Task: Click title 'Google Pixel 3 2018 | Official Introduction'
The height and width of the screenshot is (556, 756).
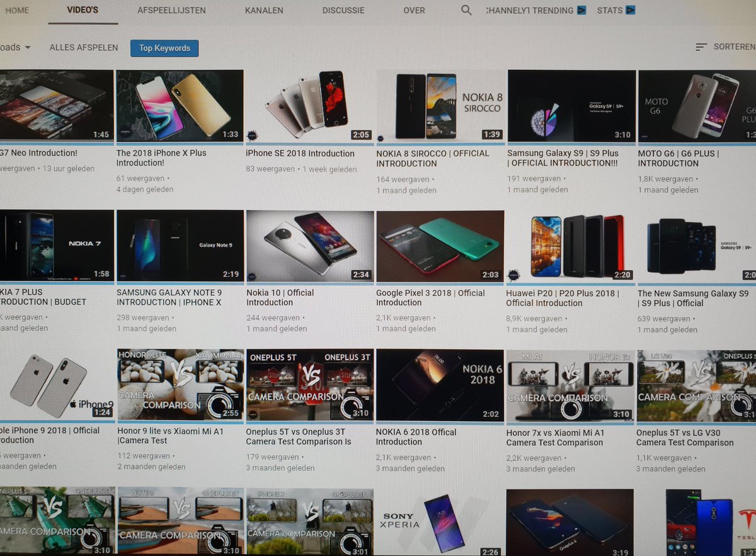Action: [x=430, y=298]
